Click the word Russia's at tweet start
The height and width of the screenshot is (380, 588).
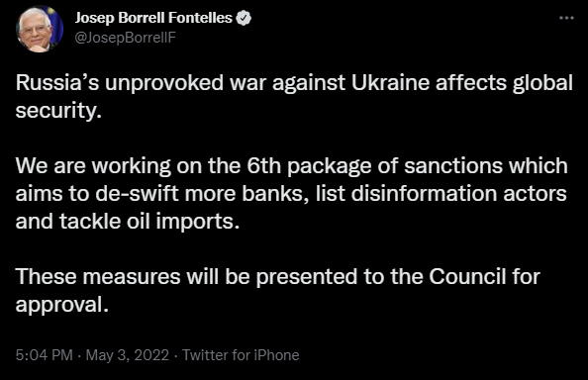(x=57, y=83)
